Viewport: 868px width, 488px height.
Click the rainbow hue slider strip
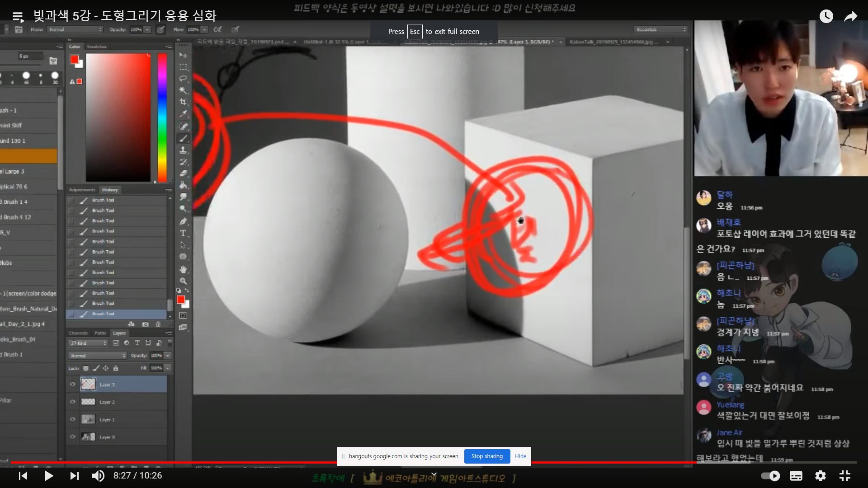point(162,117)
